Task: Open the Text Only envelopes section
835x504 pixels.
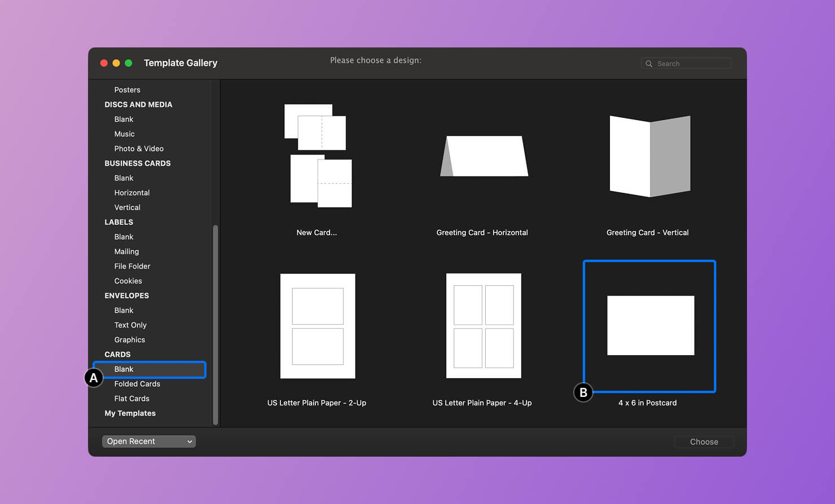Action: [130, 325]
